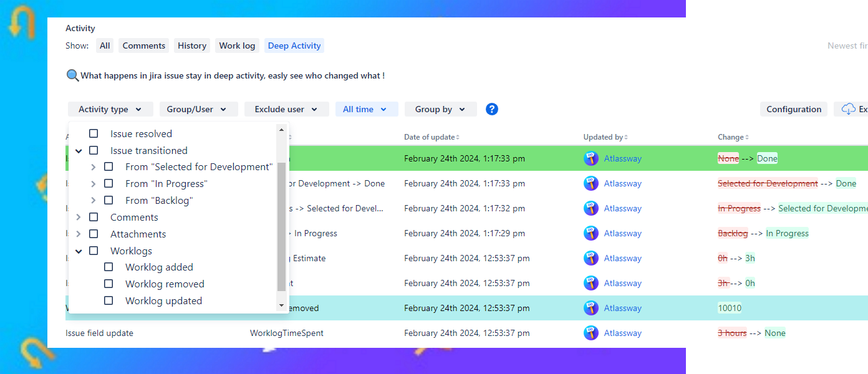Screen dimensions: 868x374
Task: Open the Activity type dropdown
Action: click(110, 109)
